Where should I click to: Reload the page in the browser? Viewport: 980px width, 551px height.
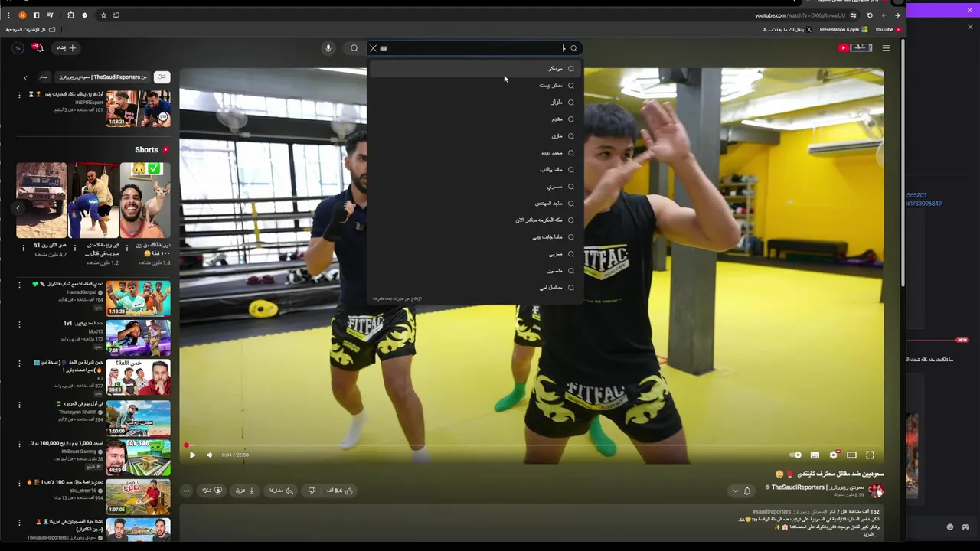[x=870, y=15]
